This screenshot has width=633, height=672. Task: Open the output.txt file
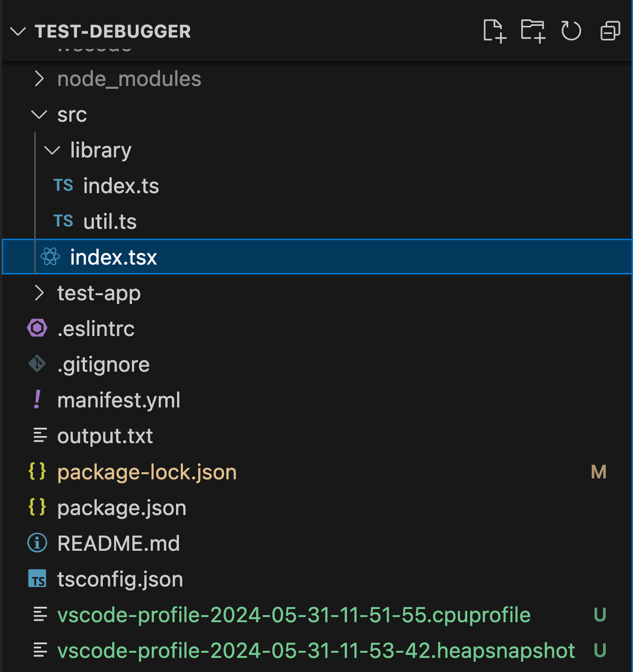point(105,436)
